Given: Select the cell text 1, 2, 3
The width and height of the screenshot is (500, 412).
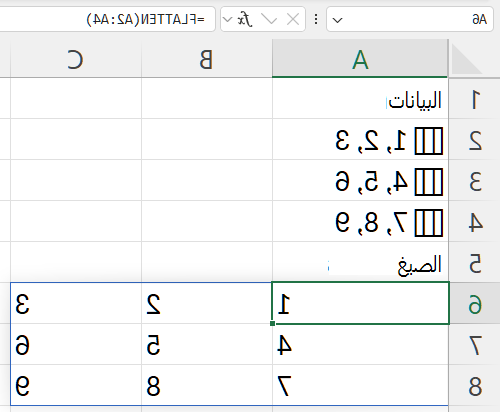Looking at the screenshot, I should (371, 141).
